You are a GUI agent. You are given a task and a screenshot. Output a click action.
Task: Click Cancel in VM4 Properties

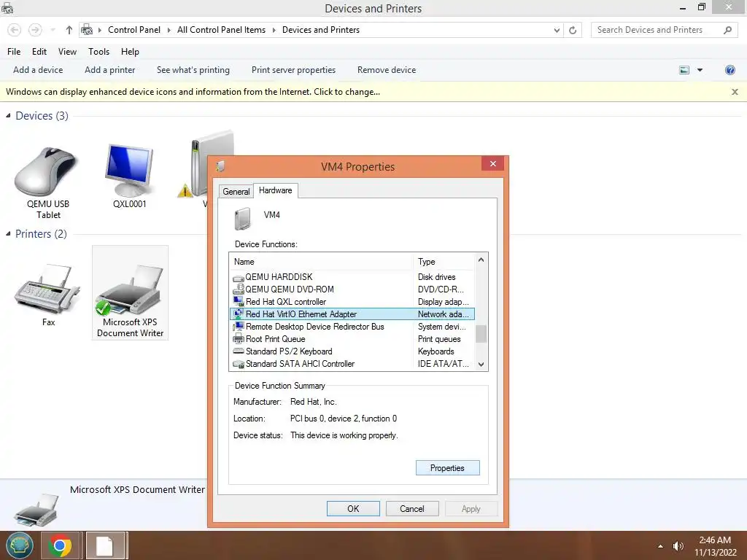click(411, 508)
